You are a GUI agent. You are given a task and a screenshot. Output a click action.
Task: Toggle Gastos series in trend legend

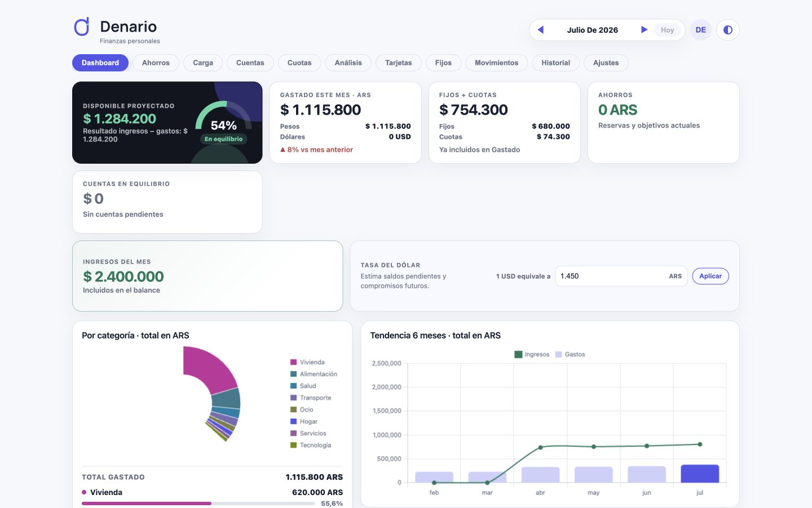tap(570, 354)
